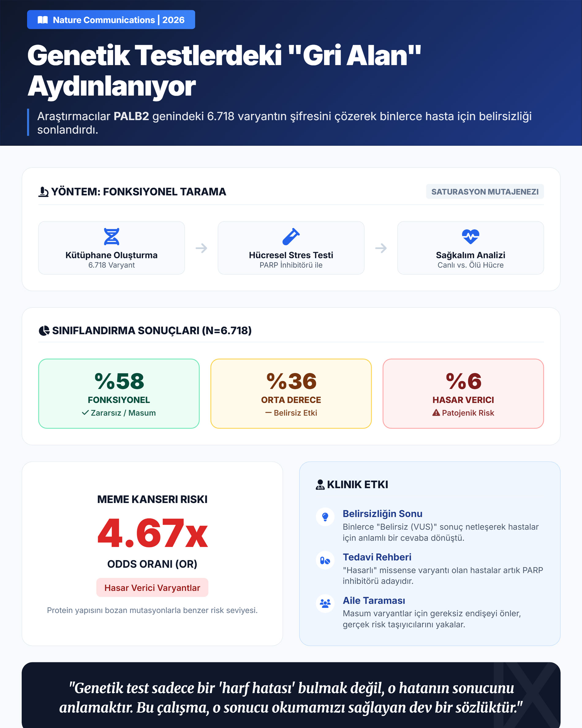This screenshot has width=582, height=728.
Task: Select the %6 HASAR VERICI red card
Action: click(463, 394)
